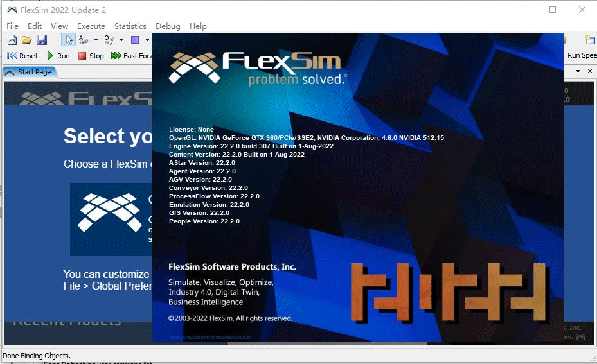597x364 pixels.
Task: Click the New Model icon
Action: [12, 40]
